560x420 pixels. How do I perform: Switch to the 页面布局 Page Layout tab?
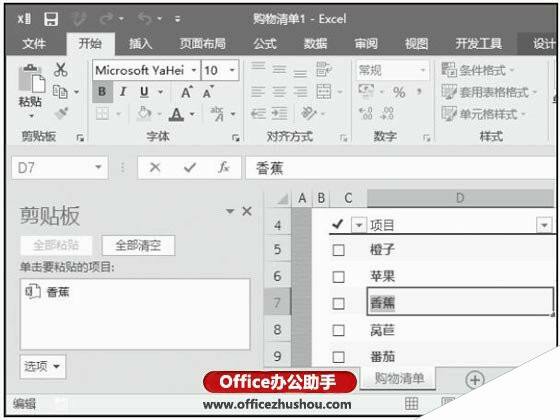pyautogui.click(x=202, y=44)
